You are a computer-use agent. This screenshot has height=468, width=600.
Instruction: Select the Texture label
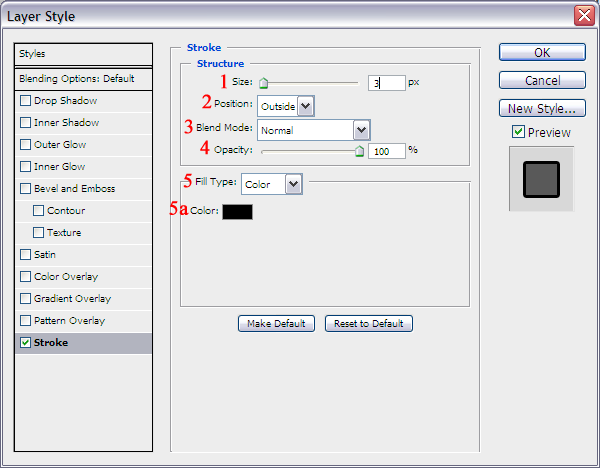(64, 233)
